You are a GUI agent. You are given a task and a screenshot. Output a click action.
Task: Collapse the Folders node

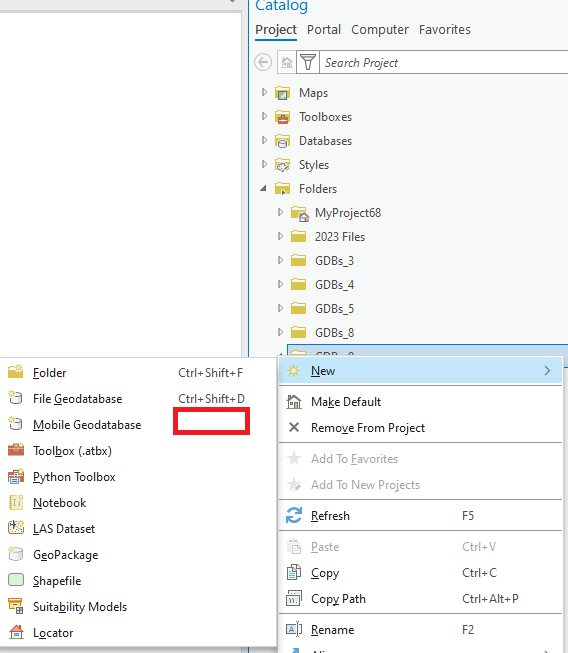[x=263, y=189]
